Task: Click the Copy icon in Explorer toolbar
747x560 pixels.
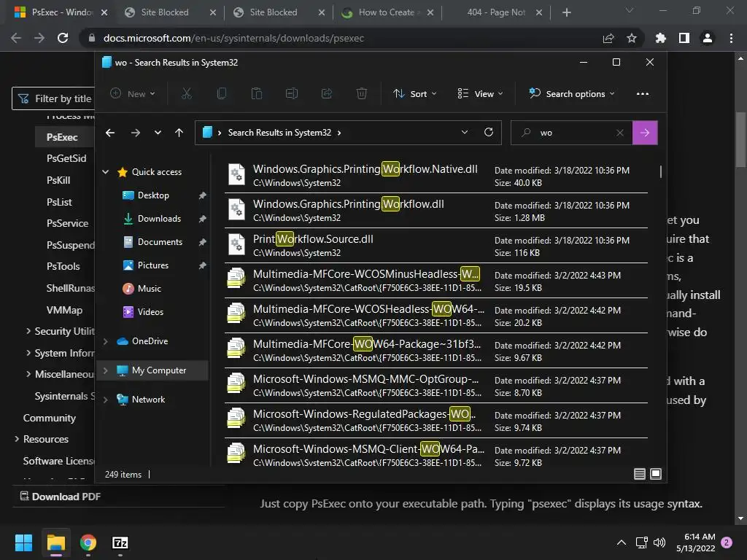Action: (x=222, y=94)
